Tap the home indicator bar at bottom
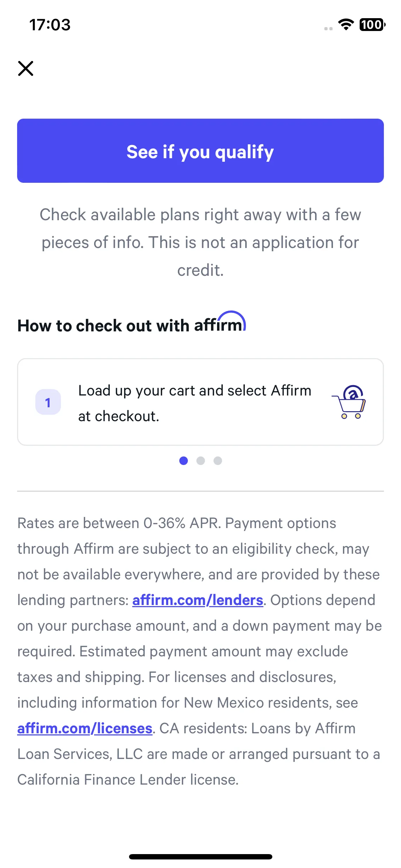 pyautogui.click(x=201, y=857)
